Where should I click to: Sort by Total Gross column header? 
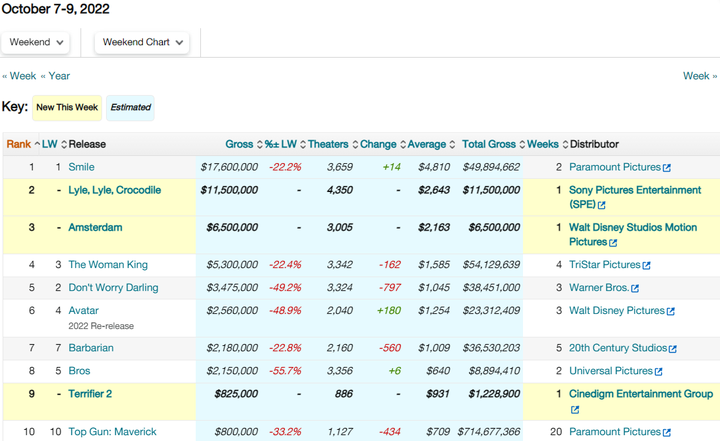coord(488,144)
